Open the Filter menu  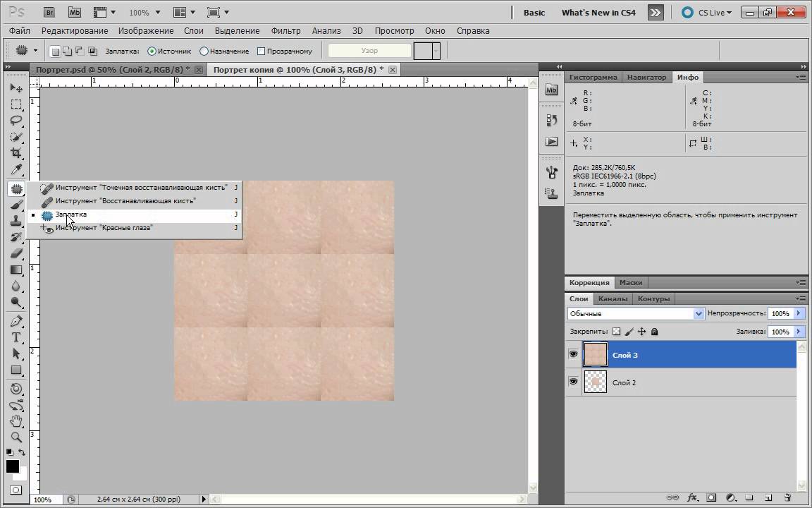click(x=285, y=31)
